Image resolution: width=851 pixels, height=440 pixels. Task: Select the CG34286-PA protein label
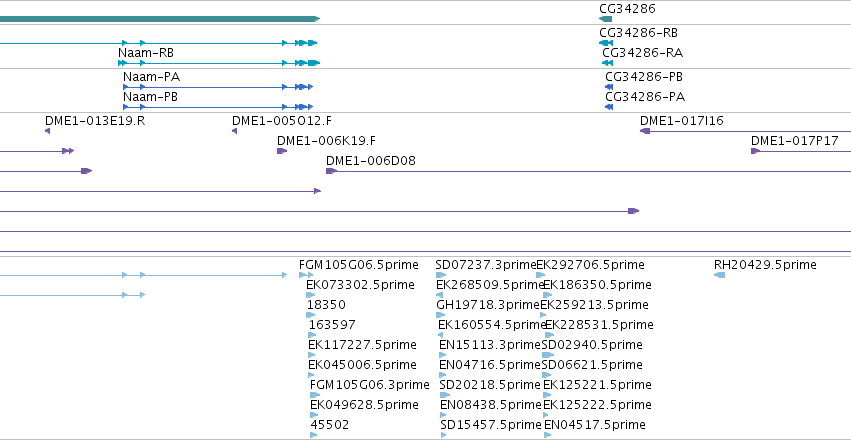coord(645,97)
